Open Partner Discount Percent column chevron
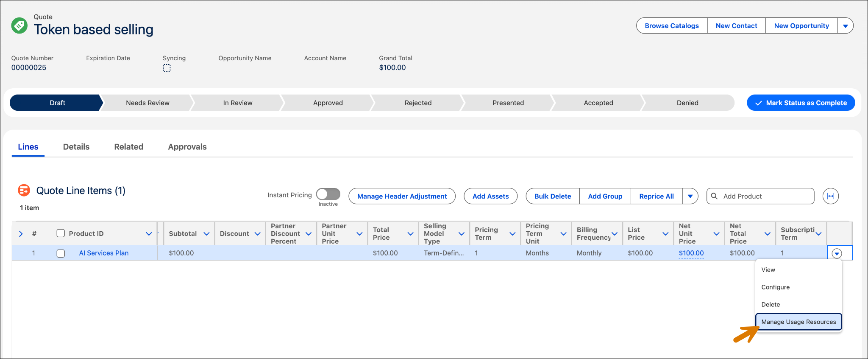Image resolution: width=868 pixels, height=359 pixels. pos(309,233)
